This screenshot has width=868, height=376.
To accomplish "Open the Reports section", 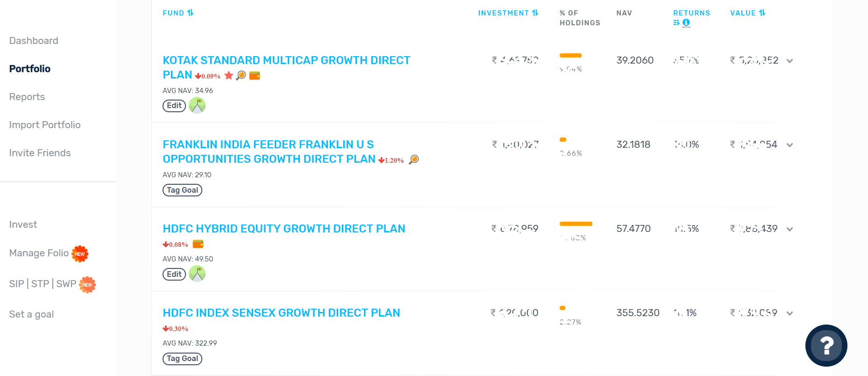I will click(x=27, y=97).
